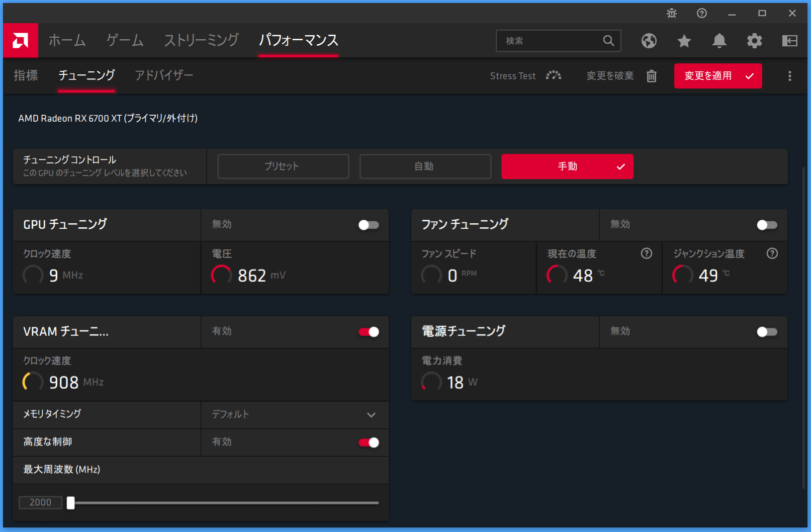
Task: Enable the 電源チューニング toggle
Action: (x=767, y=332)
